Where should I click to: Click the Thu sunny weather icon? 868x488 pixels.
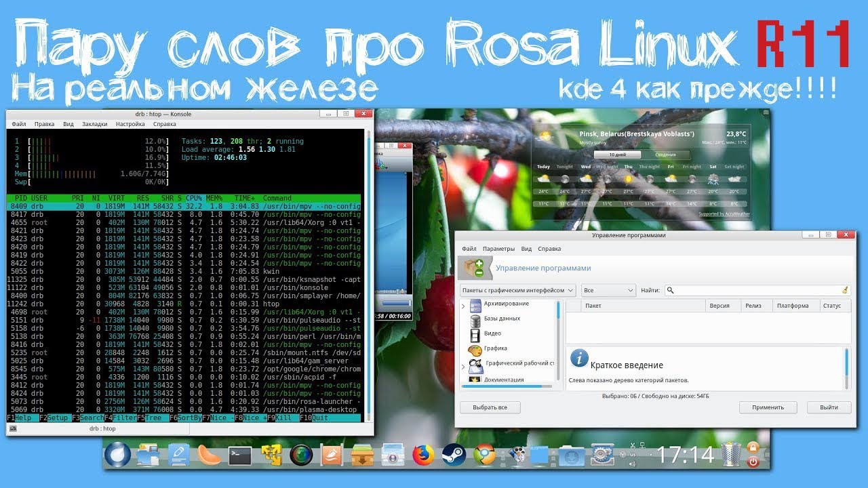(x=629, y=179)
